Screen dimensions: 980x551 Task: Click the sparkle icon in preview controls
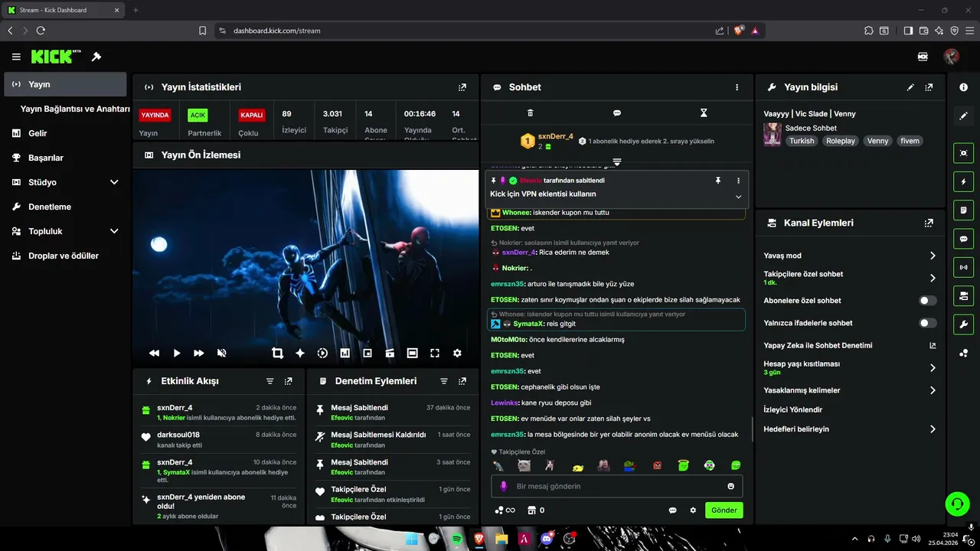[x=300, y=353]
